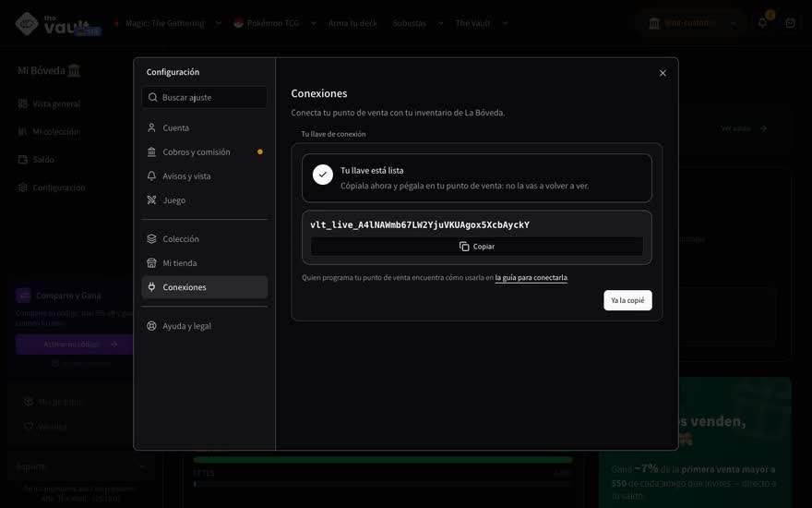Open the shopping cart icon in top bar

click(x=790, y=23)
